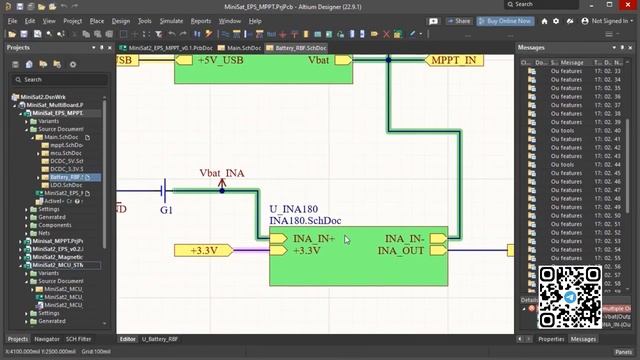Click the Place Sheet Symbol icon

pyautogui.click(x=318, y=34)
